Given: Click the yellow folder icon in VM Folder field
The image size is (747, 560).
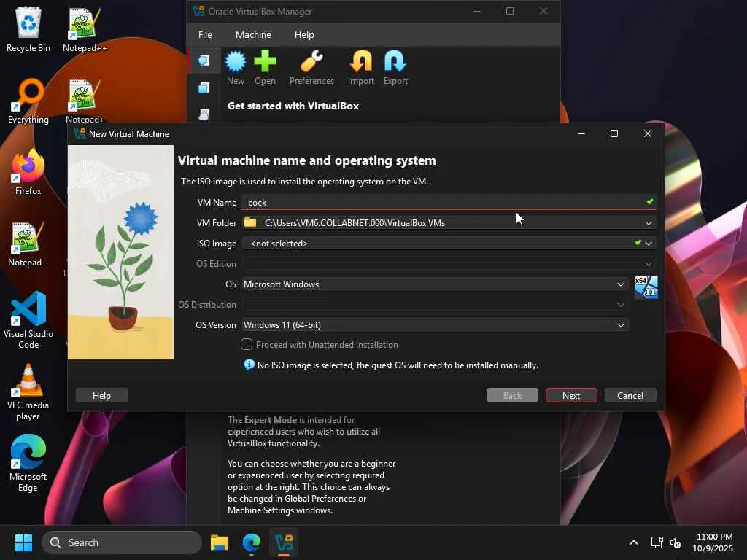Looking at the screenshot, I should tap(250, 222).
